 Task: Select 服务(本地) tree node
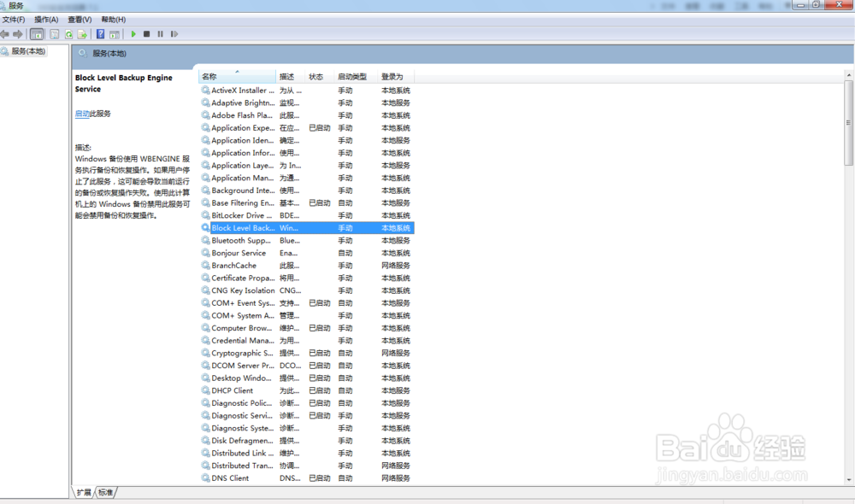point(28,51)
